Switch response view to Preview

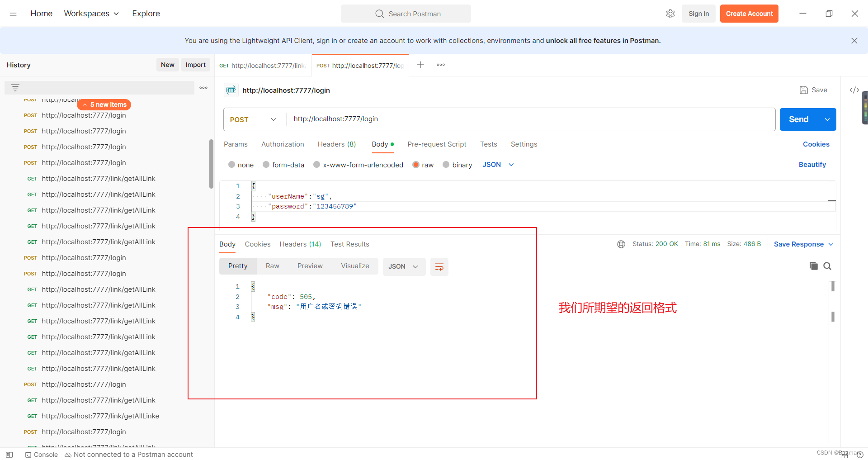[x=310, y=266]
